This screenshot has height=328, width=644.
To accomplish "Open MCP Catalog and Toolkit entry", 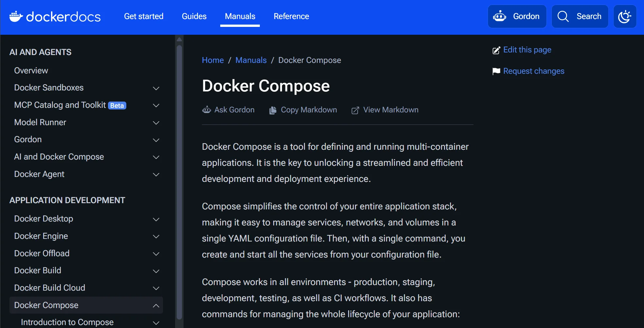I will (x=60, y=105).
